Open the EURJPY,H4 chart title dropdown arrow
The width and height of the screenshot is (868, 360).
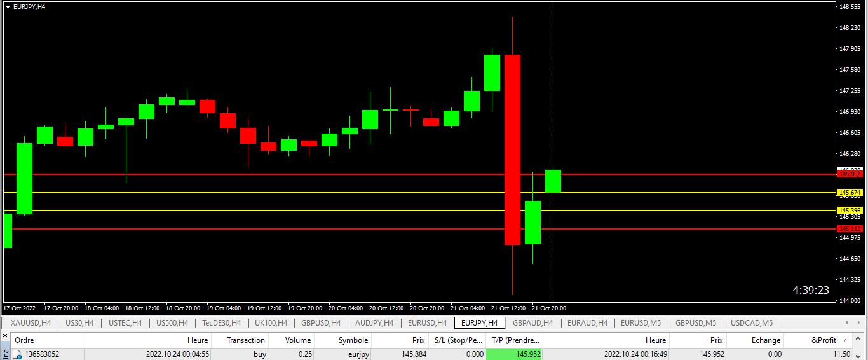tap(8, 6)
